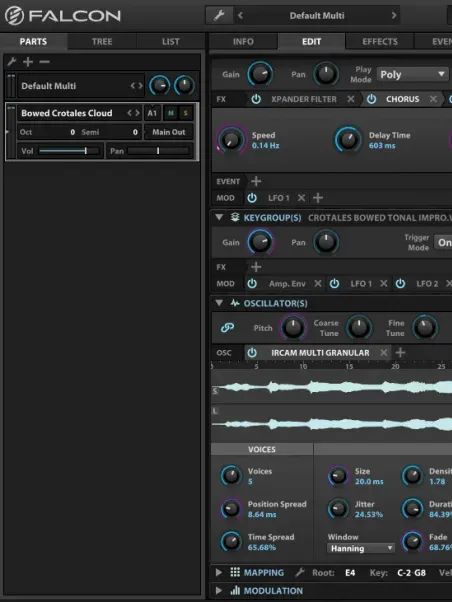Collapse the Oscillator(s) section
This screenshot has height=602, width=452.
[x=219, y=303]
